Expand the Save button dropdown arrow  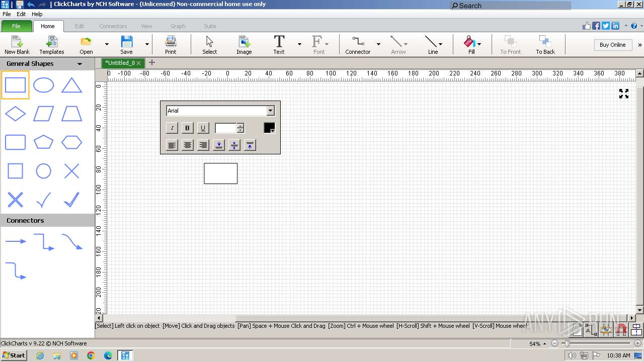point(147,44)
